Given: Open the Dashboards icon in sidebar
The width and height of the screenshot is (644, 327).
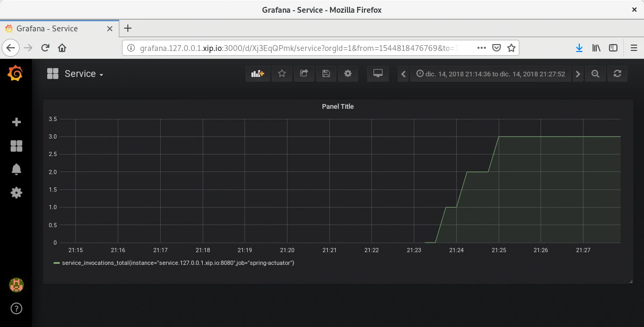Looking at the screenshot, I should [16, 146].
